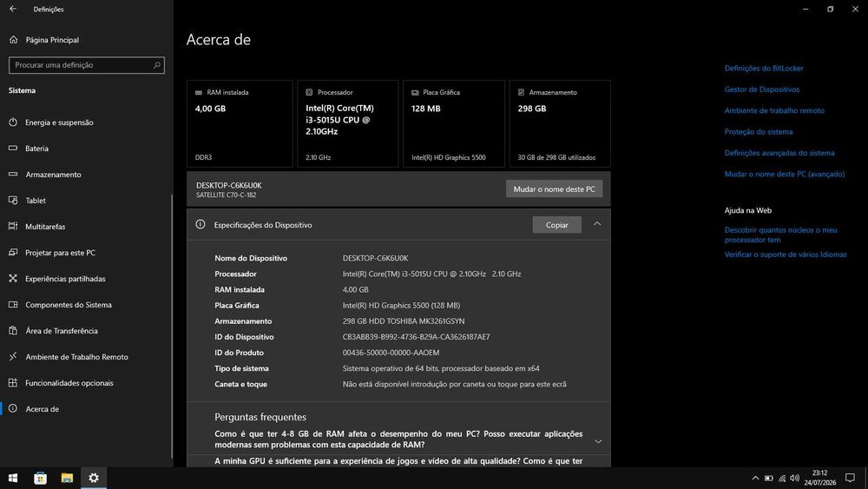Select Área de Transferência clipboard icon
The height and width of the screenshot is (489, 868).
[13, 331]
